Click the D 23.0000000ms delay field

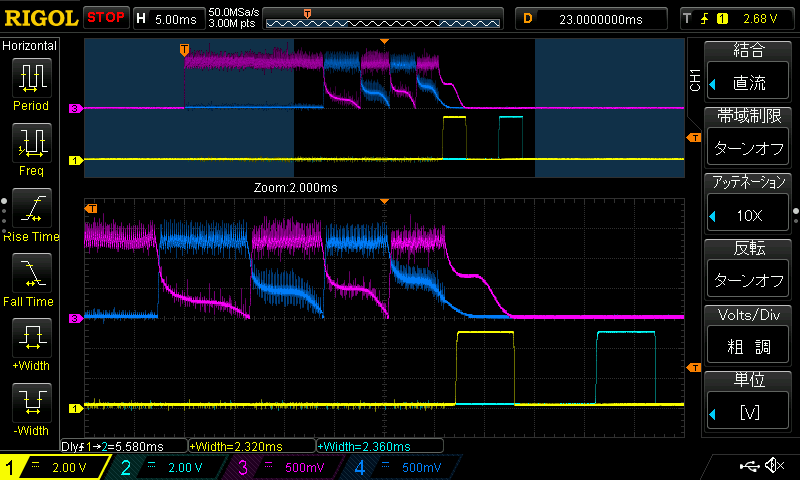click(x=591, y=19)
